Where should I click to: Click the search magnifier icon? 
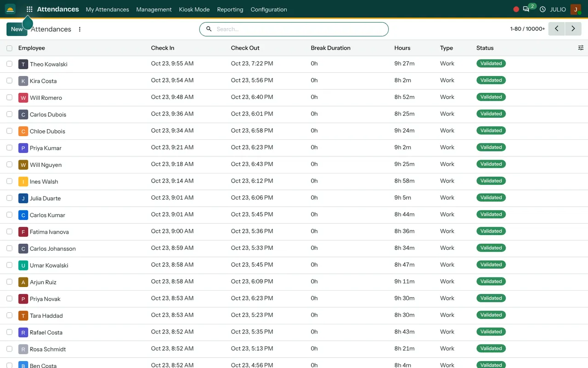pos(209,29)
